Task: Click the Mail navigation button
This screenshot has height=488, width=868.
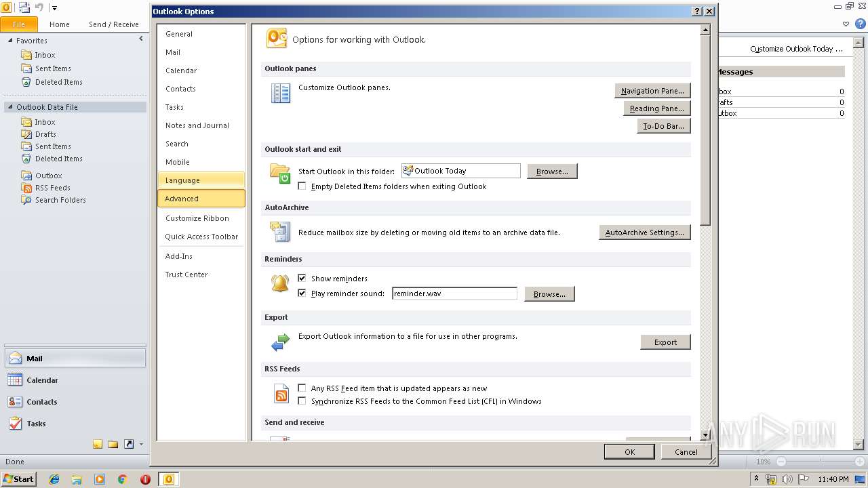Action: [x=75, y=359]
